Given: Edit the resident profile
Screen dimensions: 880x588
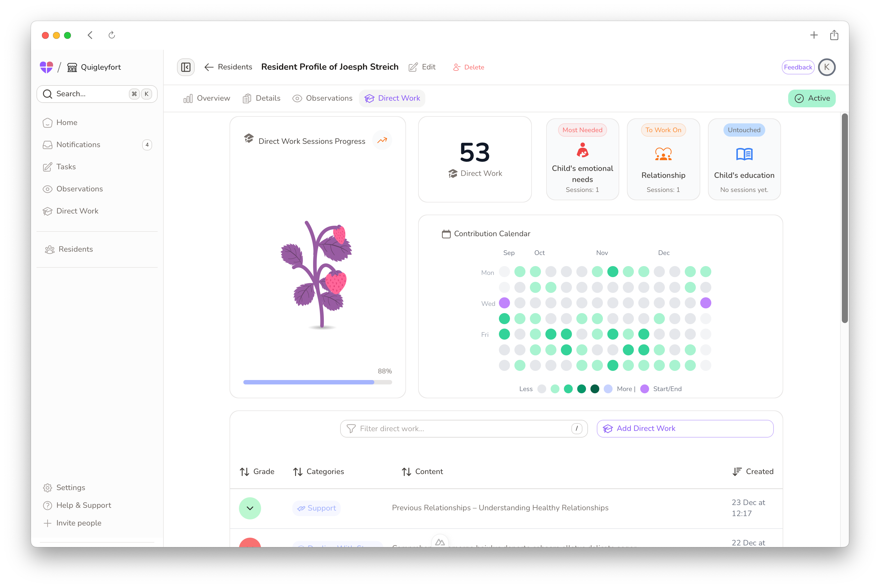Looking at the screenshot, I should (422, 67).
